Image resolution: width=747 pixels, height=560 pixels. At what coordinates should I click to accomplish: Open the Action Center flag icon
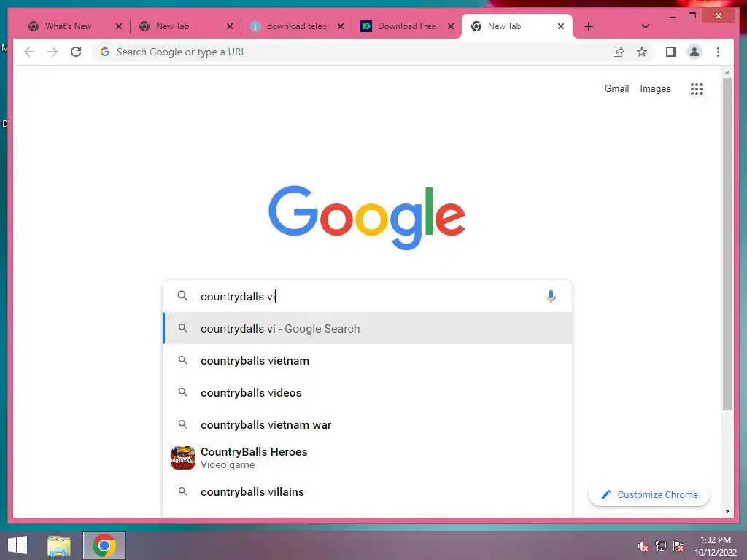[x=678, y=546]
